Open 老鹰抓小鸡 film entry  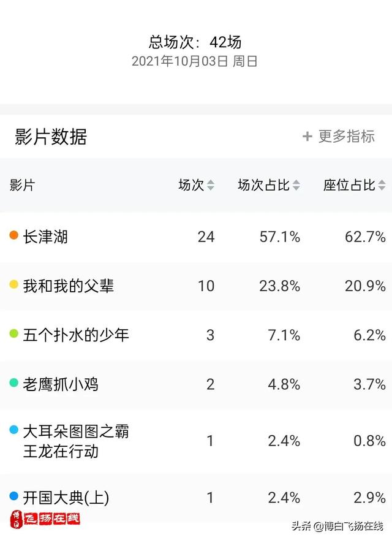coord(61,384)
